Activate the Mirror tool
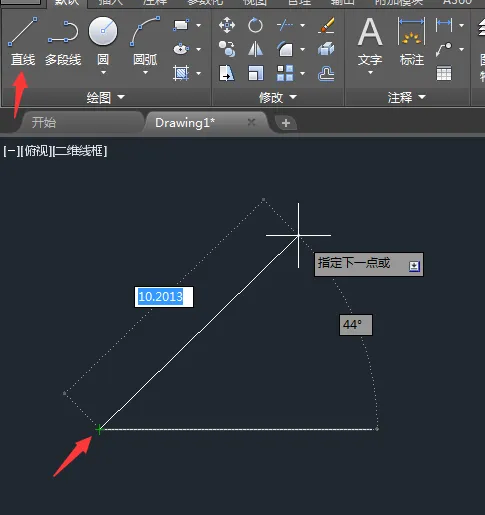The height and width of the screenshot is (515, 485). point(255,49)
